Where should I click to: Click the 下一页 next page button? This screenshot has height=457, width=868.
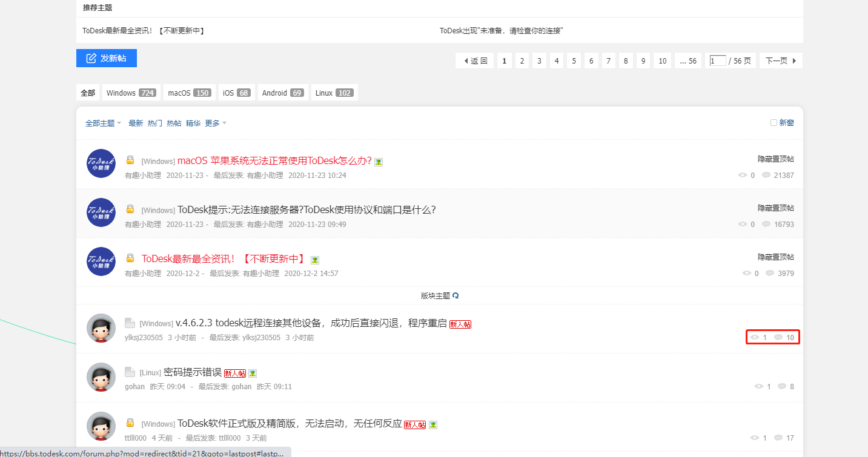point(781,61)
